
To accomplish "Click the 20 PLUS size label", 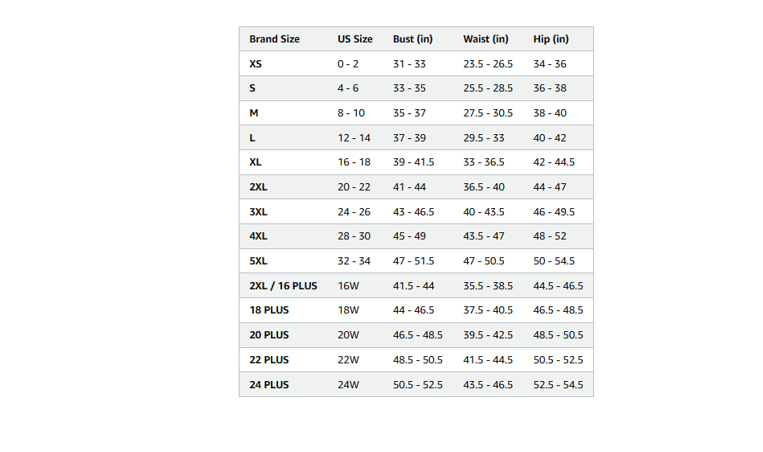I will [x=269, y=335].
